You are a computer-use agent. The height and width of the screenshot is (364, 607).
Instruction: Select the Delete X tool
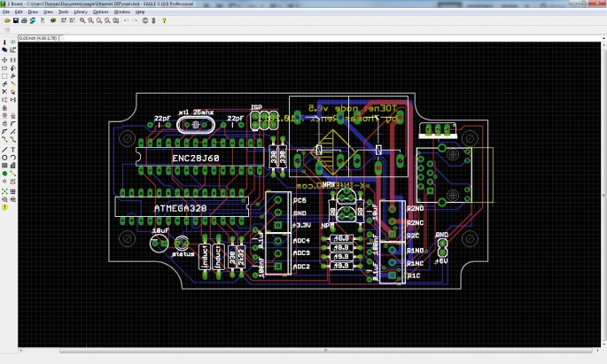4,92
